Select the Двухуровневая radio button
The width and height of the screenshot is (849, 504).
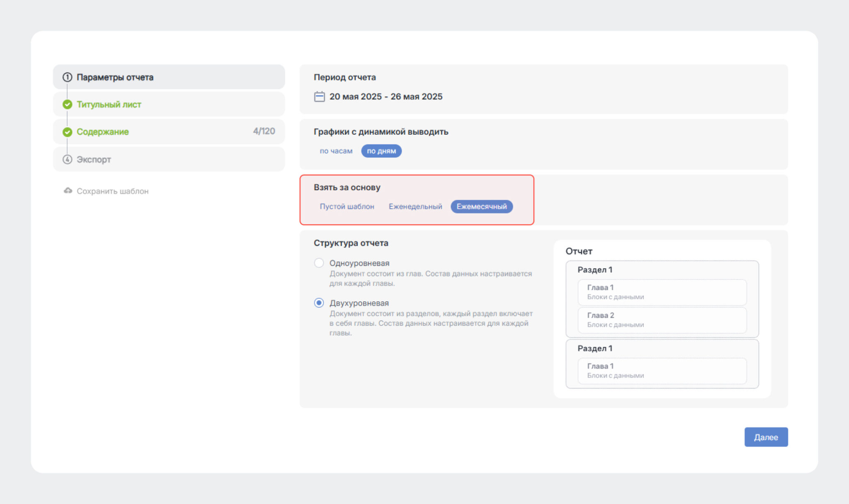319,303
